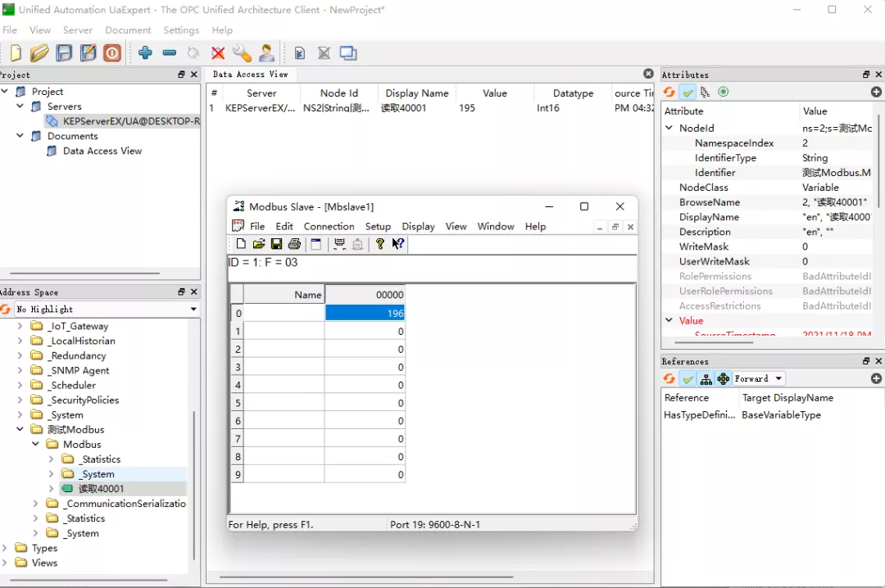Open the Forward direction dropdown in References
This screenshot has height=588, width=885.
[x=759, y=378]
